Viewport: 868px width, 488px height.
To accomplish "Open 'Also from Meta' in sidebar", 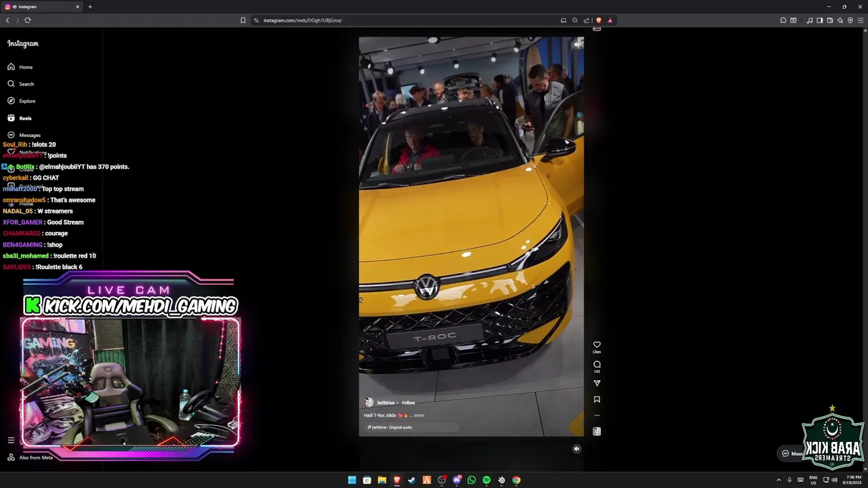I will (x=30, y=457).
